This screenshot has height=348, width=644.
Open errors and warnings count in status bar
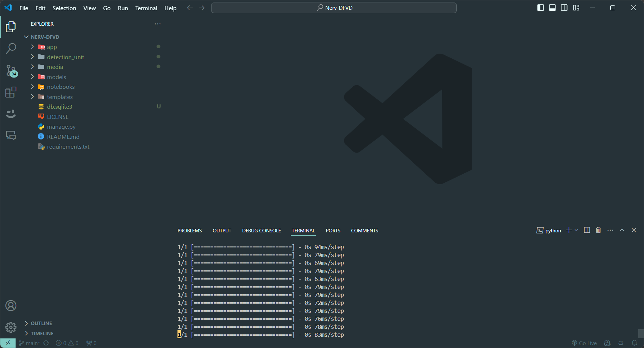pos(67,343)
